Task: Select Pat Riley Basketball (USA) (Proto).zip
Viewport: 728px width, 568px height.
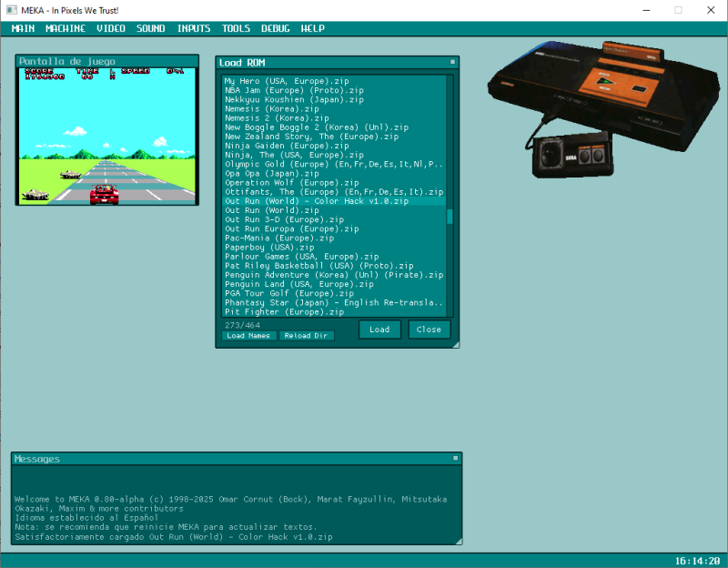Action: (334, 266)
